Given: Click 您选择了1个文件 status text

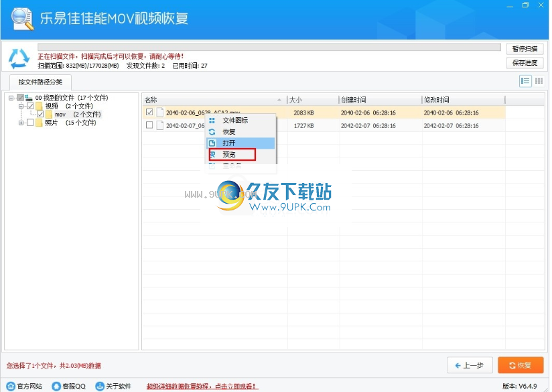Looking at the screenshot, I should (x=54, y=366).
